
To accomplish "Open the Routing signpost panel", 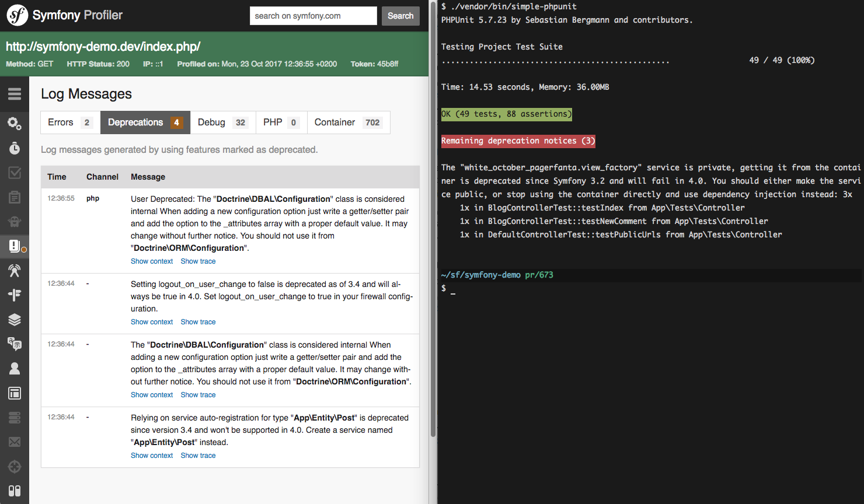I will (x=15, y=295).
